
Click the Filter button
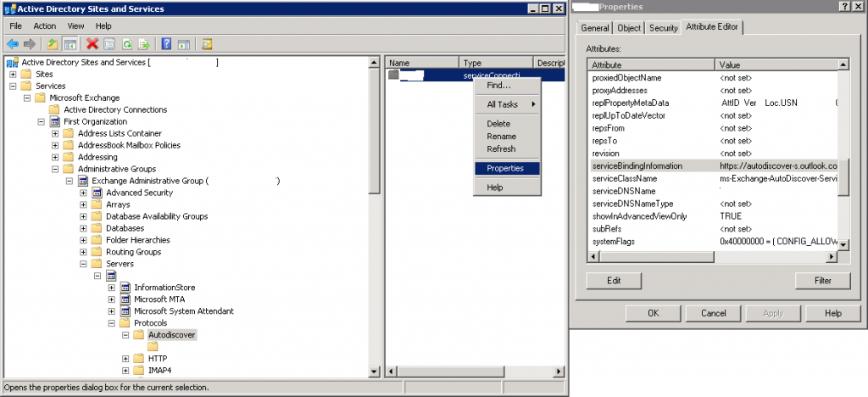tap(822, 281)
